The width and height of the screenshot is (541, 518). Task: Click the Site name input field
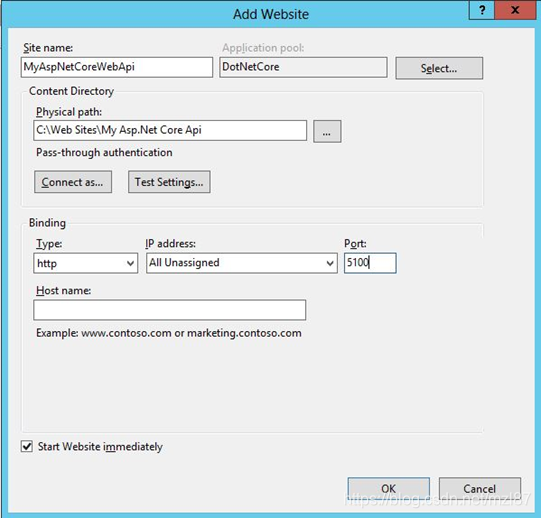point(117,67)
